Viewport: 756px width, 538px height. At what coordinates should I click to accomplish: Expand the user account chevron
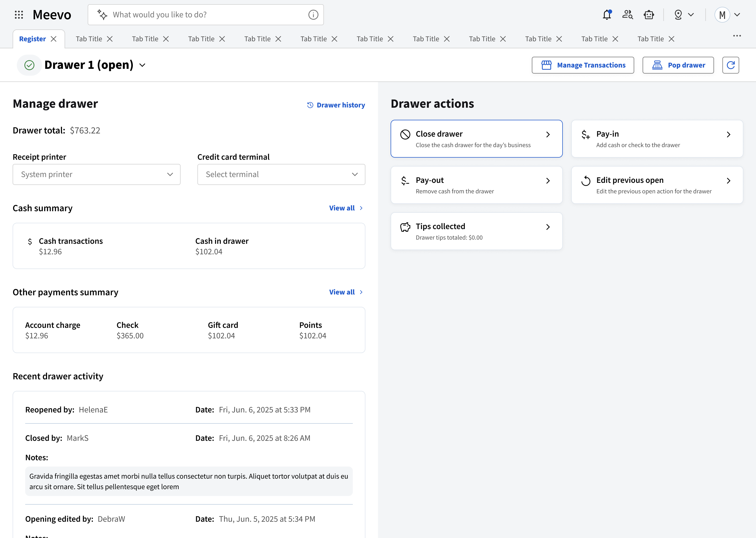(737, 14)
